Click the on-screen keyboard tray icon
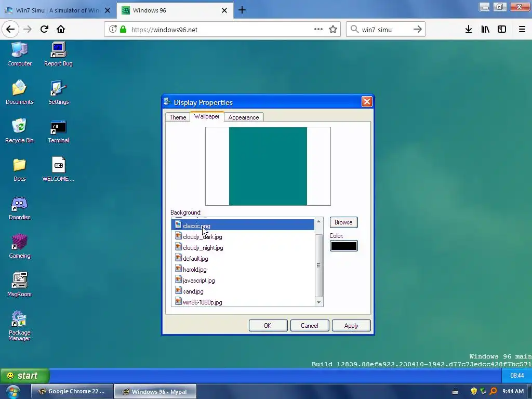The width and height of the screenshot is (532, 399). click(x=455, y=392)
